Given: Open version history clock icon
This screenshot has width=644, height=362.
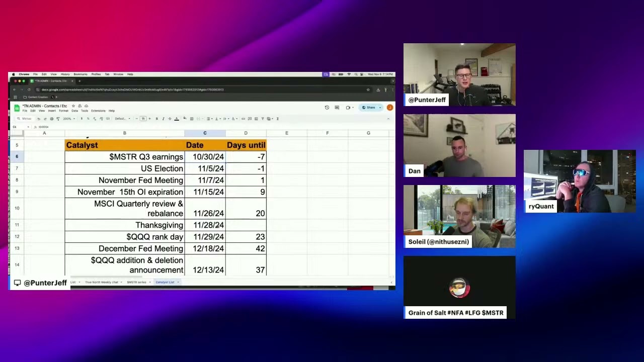Looking at the screenshot, I should (327, 108).
